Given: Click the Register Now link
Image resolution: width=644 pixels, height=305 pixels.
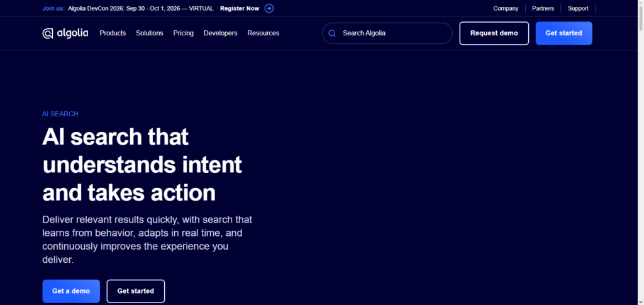Looking at the screenshot, I should click(240, 8).
